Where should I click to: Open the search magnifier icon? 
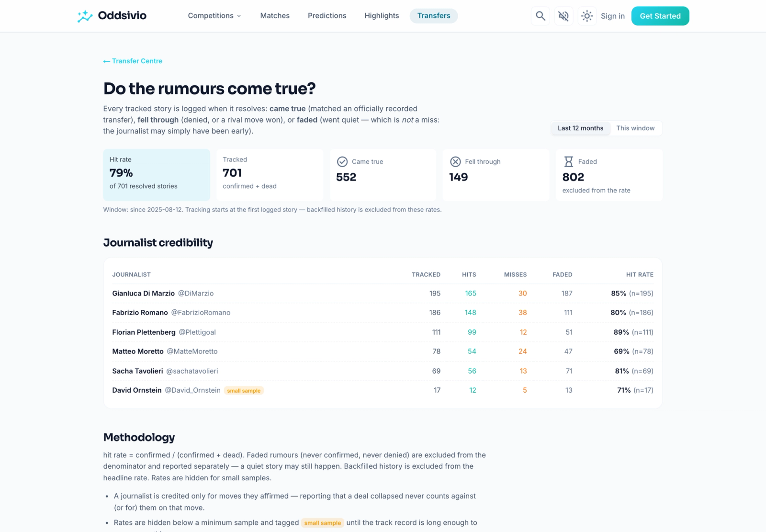click(x=541, y=16)
